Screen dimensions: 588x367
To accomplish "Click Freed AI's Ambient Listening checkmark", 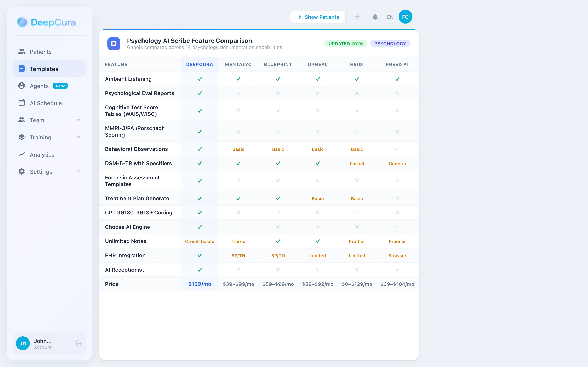I will 397,79.
